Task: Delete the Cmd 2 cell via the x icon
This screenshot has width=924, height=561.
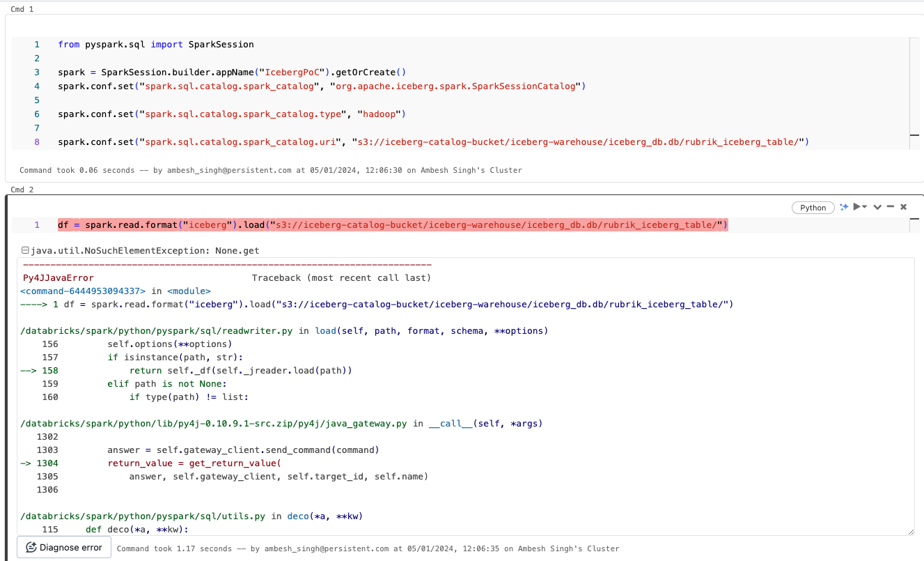Action: click(903, 206)
